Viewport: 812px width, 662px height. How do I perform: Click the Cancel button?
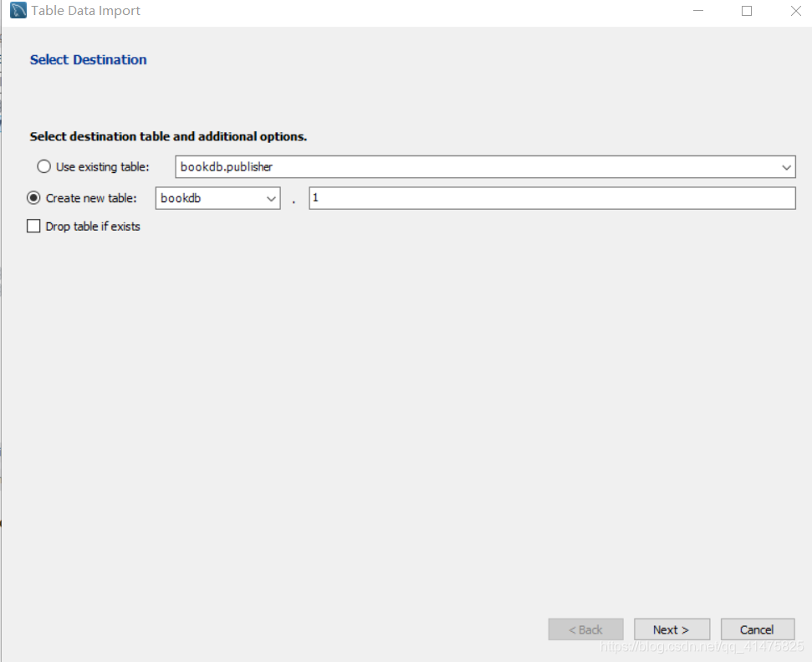(757, 629)
